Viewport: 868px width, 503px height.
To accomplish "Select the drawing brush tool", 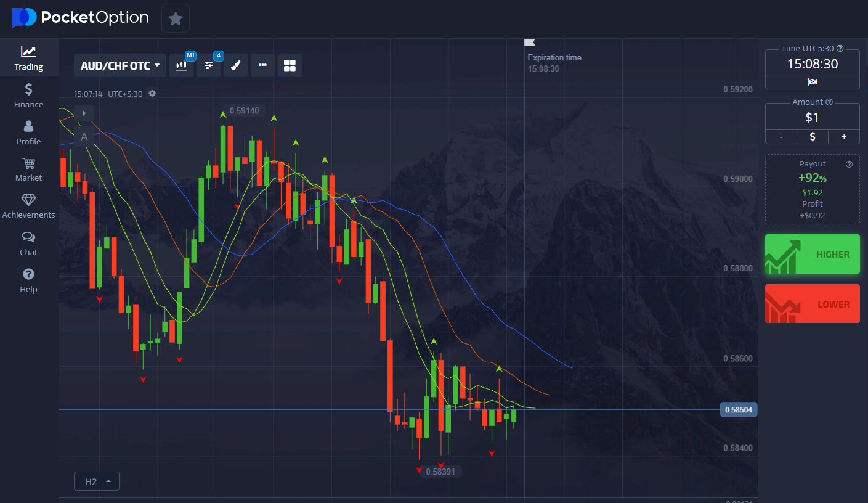I will pyautogui.click(x=235, y=65).
